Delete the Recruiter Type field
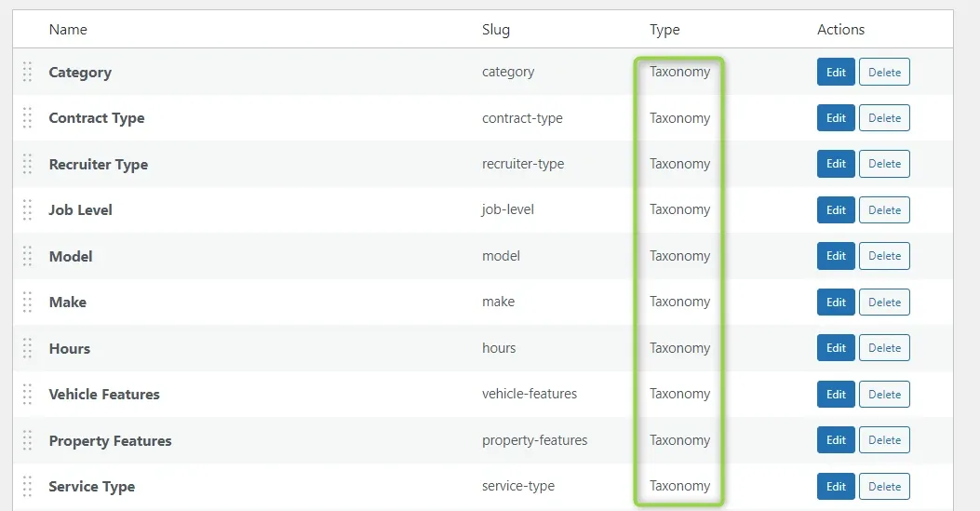 [884, 164]
